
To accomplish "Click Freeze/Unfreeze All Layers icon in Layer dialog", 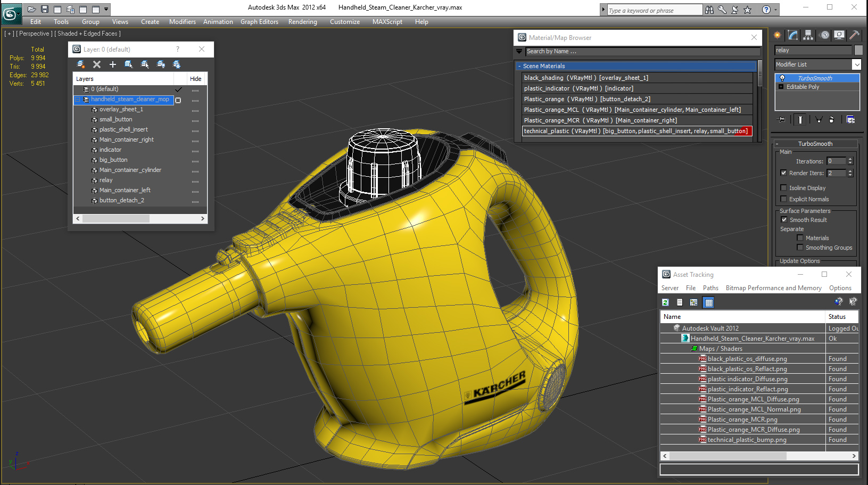I will point(177,64).
